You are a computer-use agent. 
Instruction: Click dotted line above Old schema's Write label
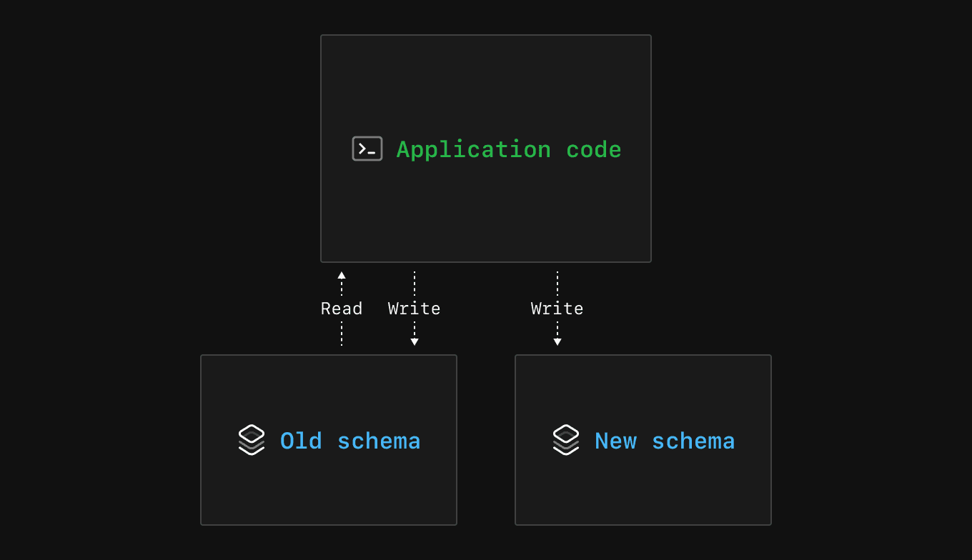point(415,284)
